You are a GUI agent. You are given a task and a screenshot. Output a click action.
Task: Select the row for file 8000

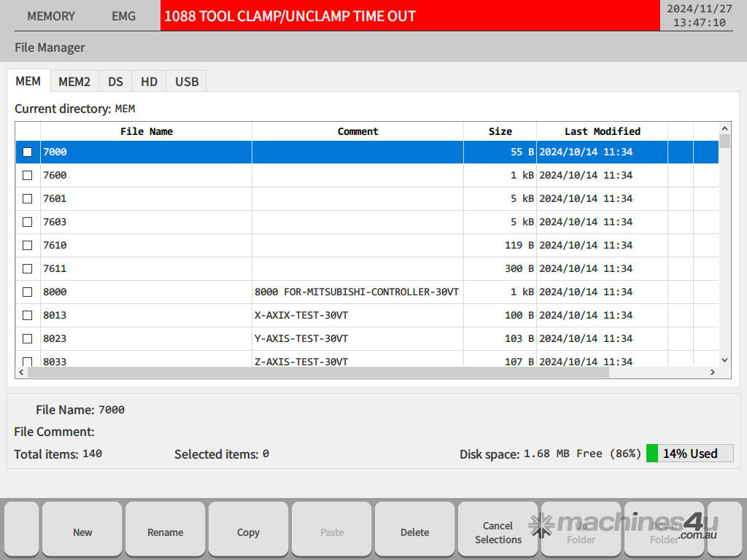click(146, 292)
